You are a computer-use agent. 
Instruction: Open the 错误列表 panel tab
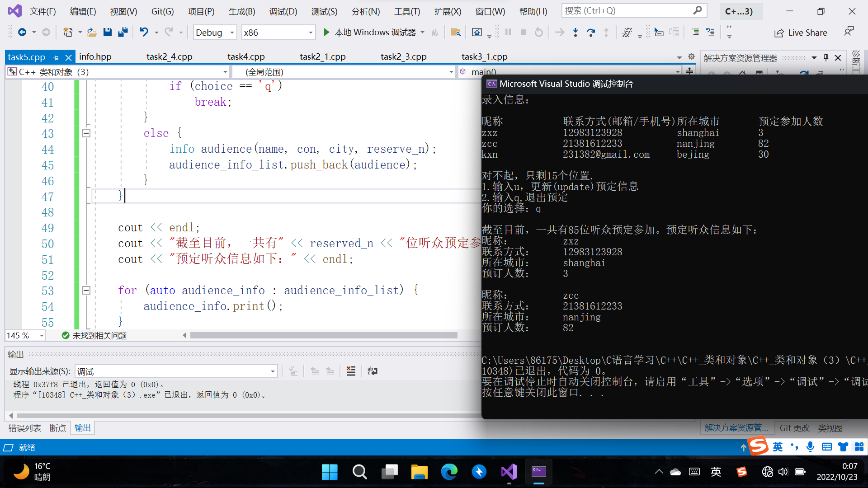coord(24,428)
